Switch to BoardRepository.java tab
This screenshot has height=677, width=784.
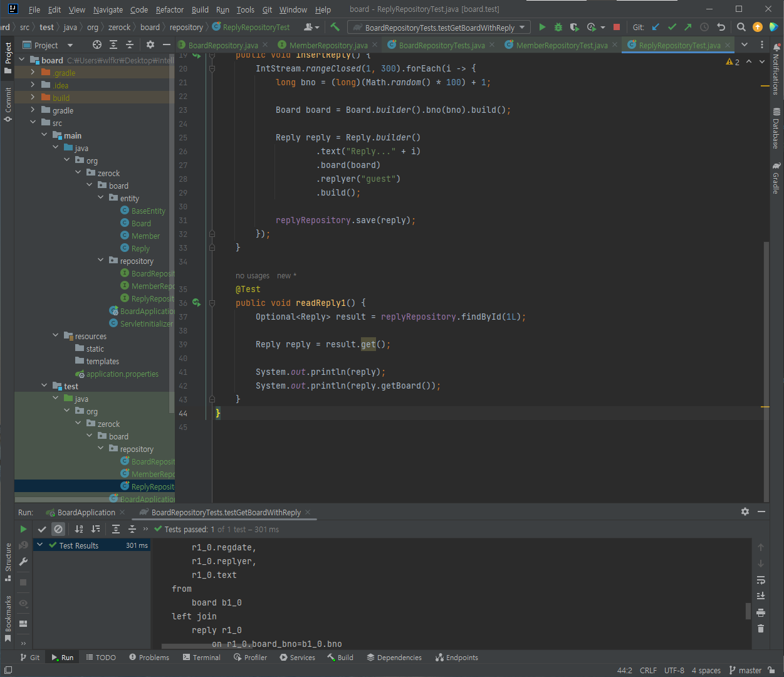[222, 45]
